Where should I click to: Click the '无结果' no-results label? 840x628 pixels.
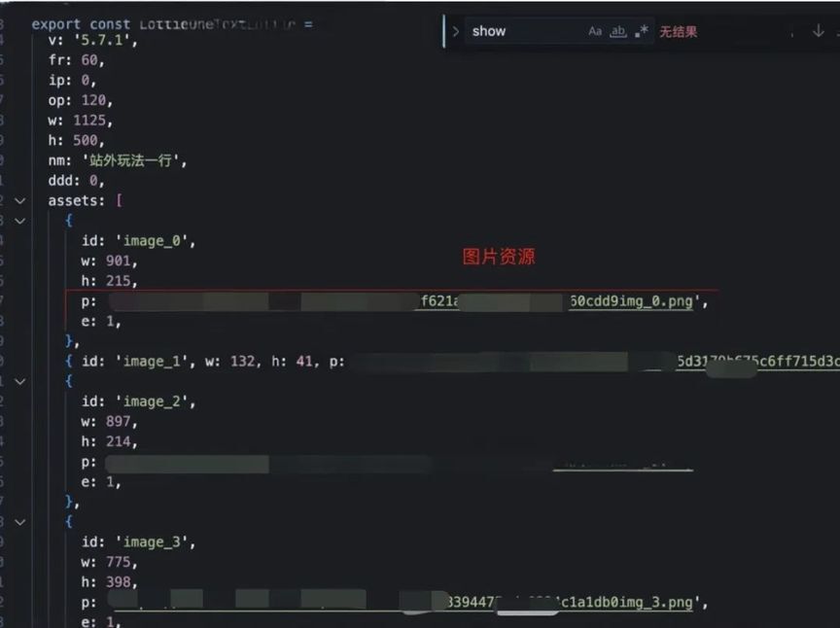tap(679, 32)
